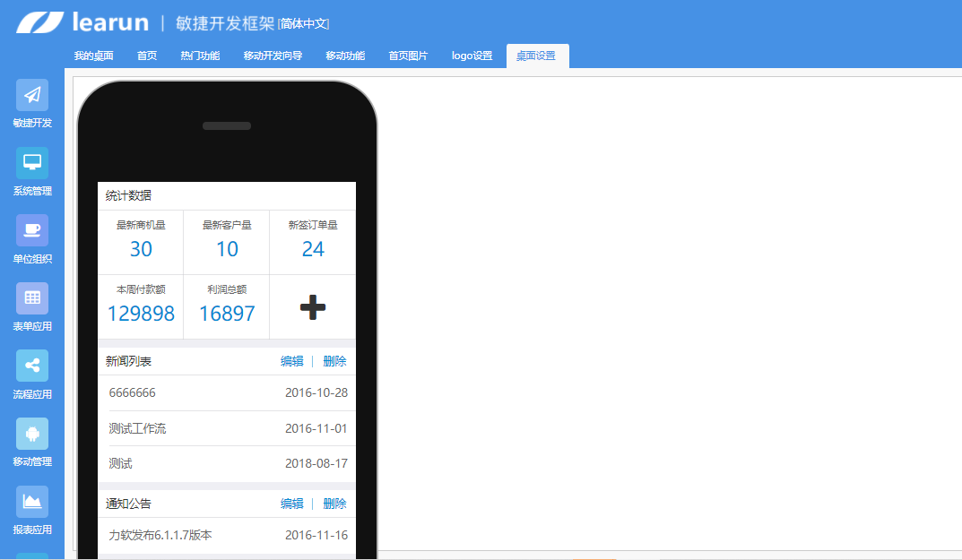Select the 桌面设置 tab
Viewport: 962px width, 560px height.
pos(535,56)
